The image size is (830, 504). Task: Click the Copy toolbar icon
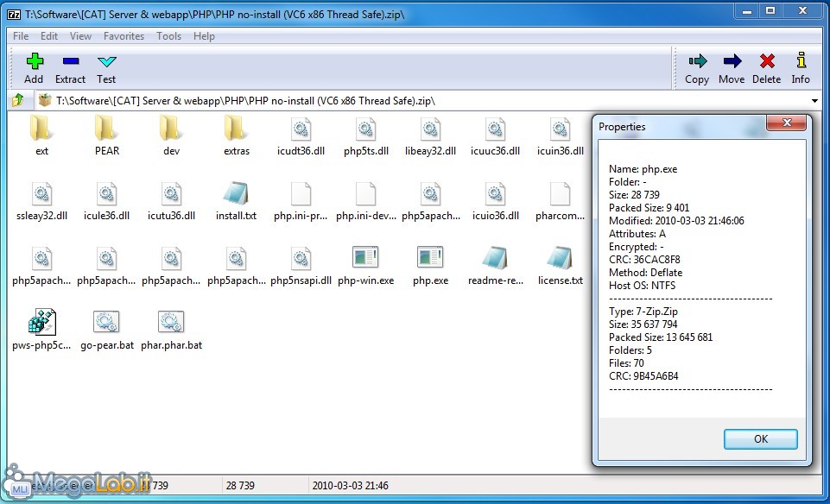coord(697,68)
